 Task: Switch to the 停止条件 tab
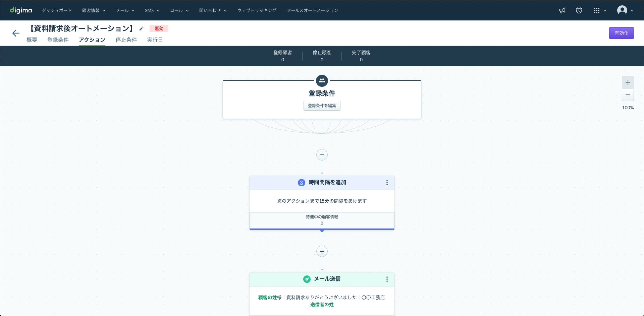coord(126,40)
